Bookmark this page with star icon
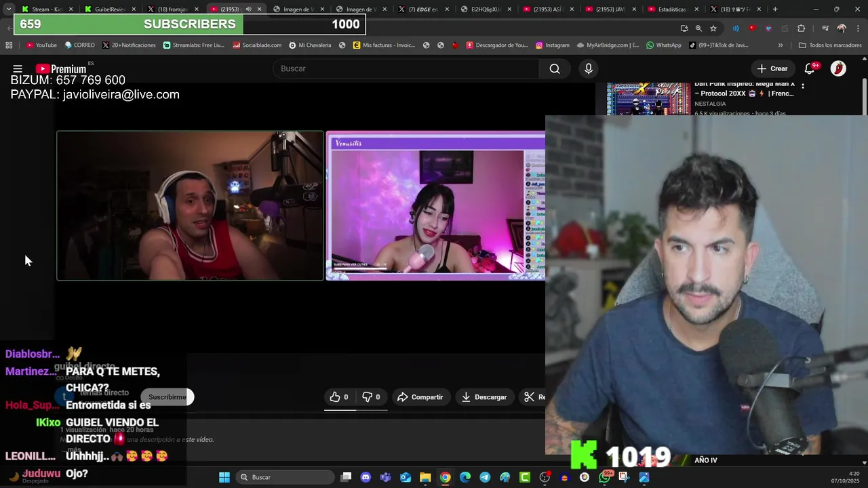Screen dimensions: 868x488 (713, 28)
